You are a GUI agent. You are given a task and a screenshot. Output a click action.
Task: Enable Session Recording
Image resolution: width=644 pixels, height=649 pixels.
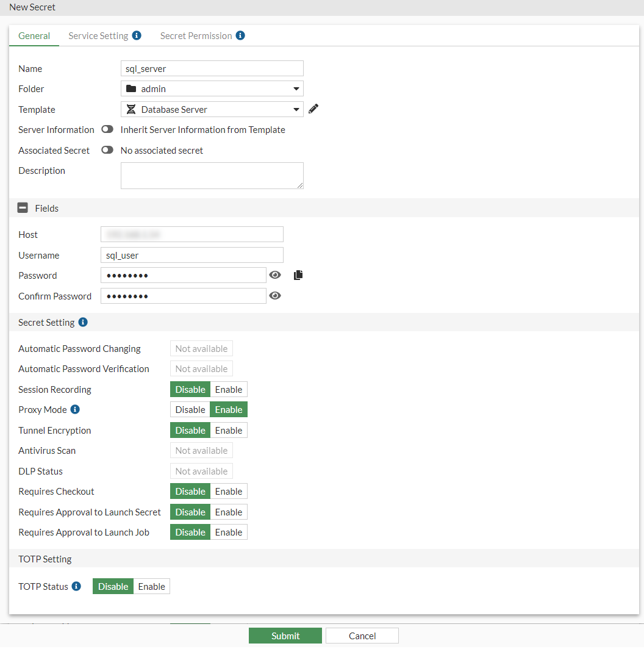point(229,389)
